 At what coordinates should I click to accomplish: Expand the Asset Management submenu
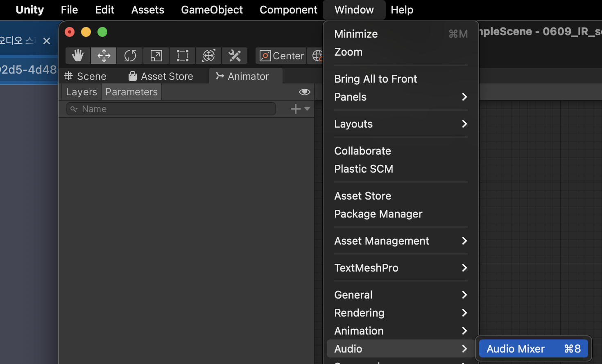(x=401, y=241)
